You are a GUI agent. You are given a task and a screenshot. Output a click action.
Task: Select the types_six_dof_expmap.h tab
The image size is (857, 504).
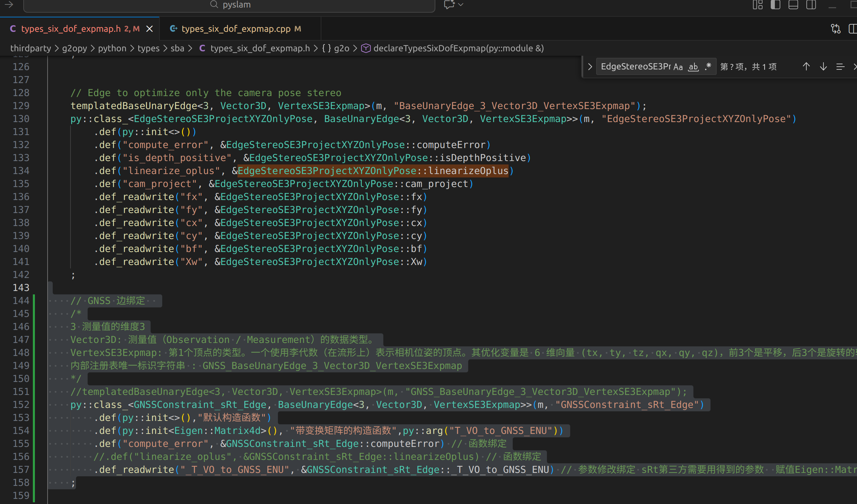pyautogui.click(x=71, y=29)
